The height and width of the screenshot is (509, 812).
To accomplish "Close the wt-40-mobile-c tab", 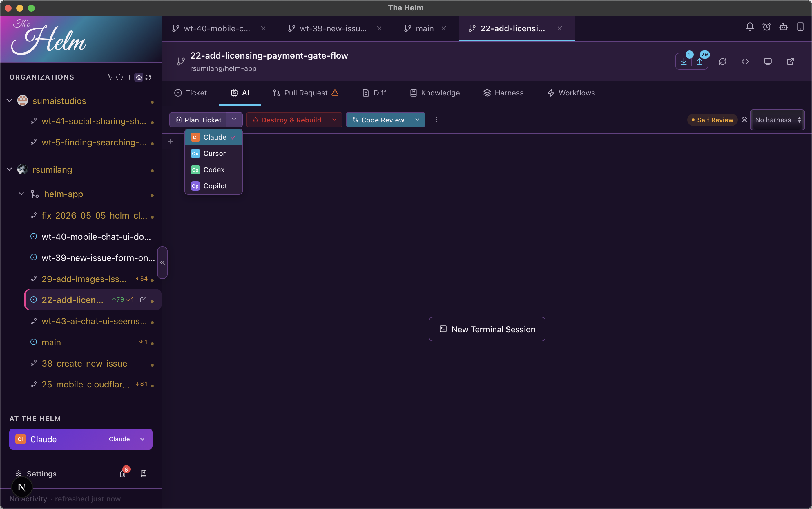I will click(263, 29).
